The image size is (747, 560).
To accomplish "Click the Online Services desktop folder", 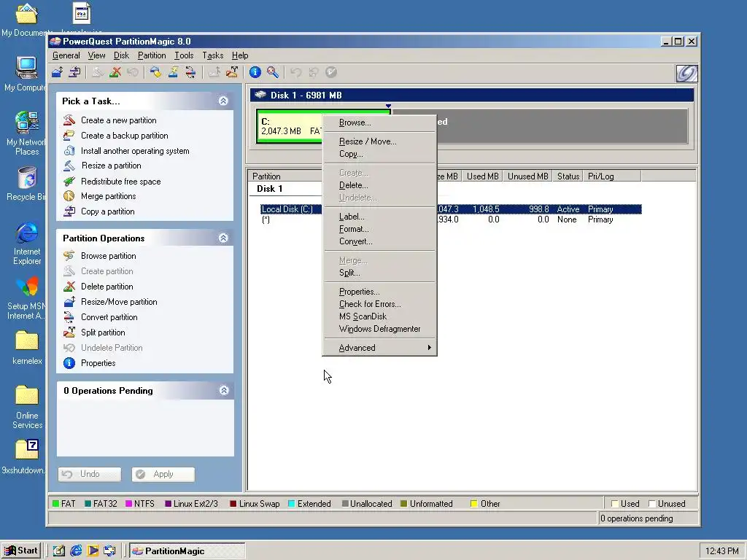I will pos(27,407).
